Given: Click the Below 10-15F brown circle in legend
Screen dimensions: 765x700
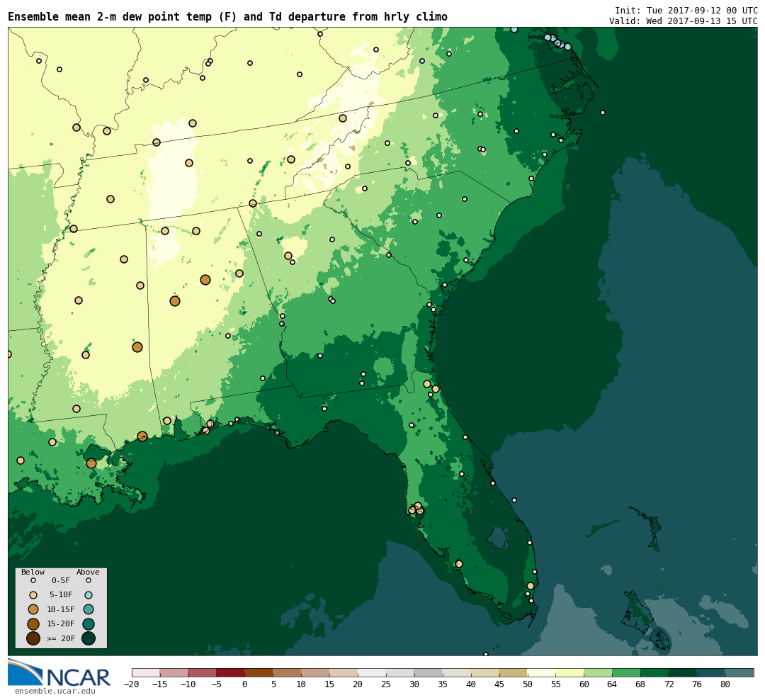Looking at the screenshot, I should click(33, 610).
